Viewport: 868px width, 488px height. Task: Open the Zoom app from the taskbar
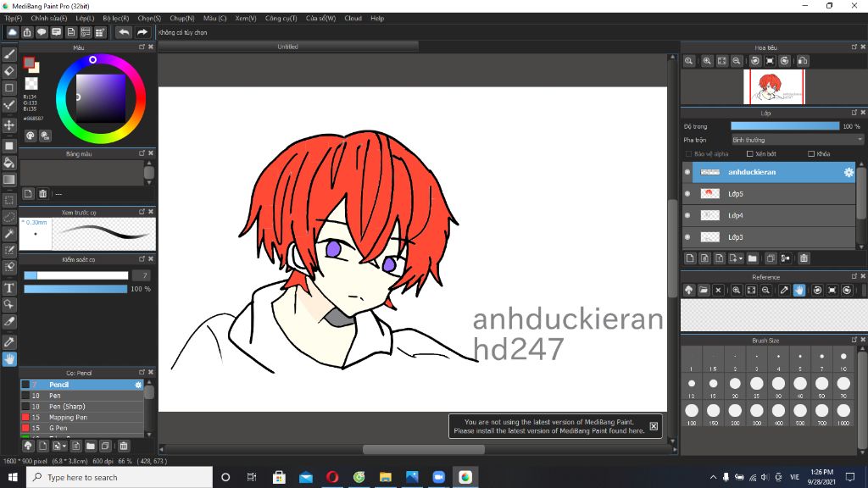pyautogui.click(x=438, y=477)
